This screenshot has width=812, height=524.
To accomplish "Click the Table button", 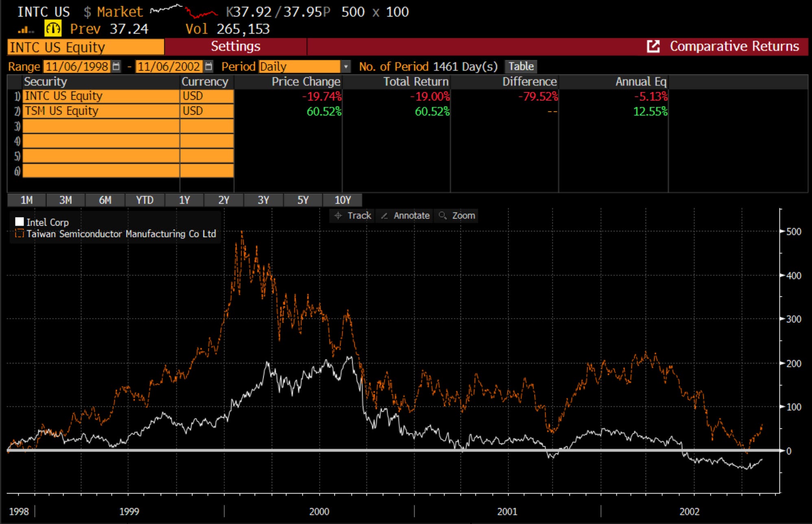I will [x=521, y=66].
